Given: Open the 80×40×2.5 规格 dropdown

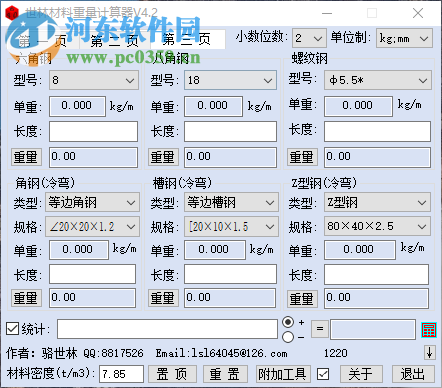Looking at the screenshot, I should point(377,227).
